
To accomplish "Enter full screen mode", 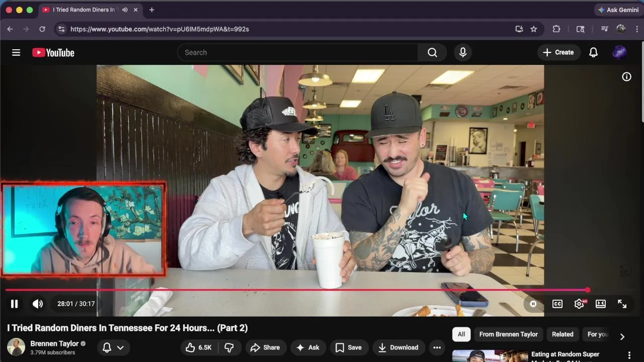I will pyautogui.click(x=622, y=304).
